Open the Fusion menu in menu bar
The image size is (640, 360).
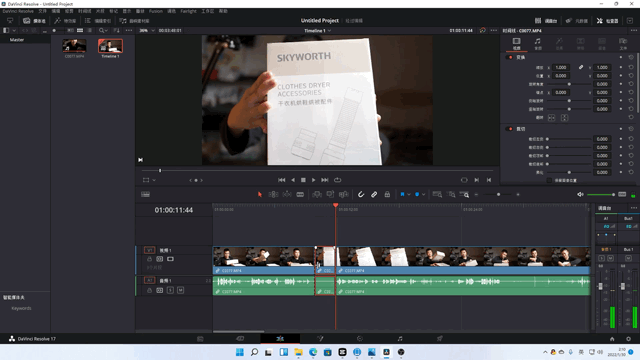(x=156, y=11)
